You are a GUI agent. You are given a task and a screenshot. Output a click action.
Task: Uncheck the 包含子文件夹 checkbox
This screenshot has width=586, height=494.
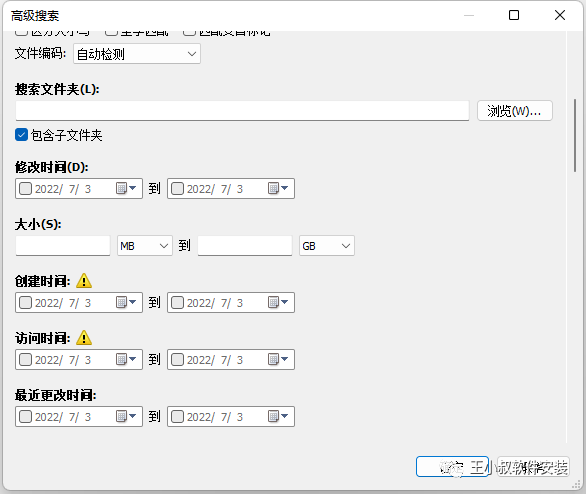(21, 135)
